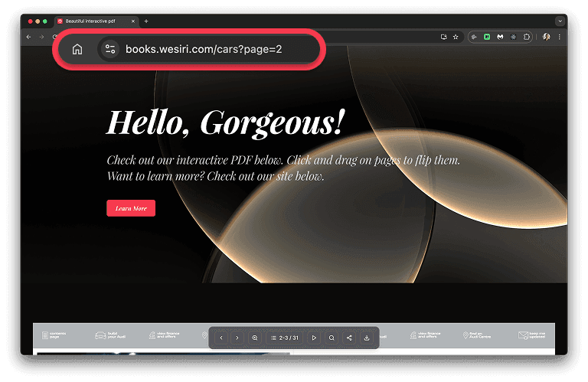This screenshot has width=588, height=382.
Task: Open the Chrome profile avatar
Action: click(x=547, y=36)
